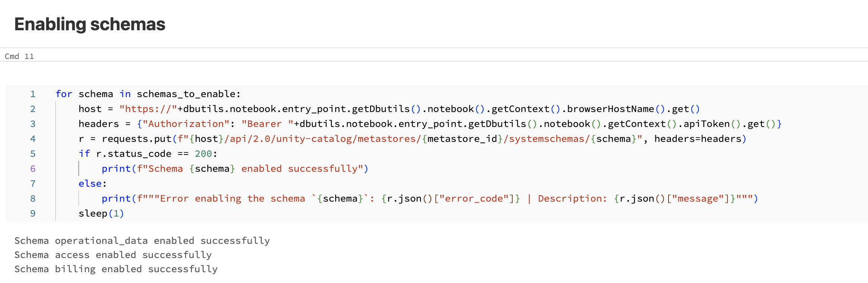Viewport: 868px width, 283px height.
Task: Click "apiToken()" on the headers line
Action: tap(712, 124)
